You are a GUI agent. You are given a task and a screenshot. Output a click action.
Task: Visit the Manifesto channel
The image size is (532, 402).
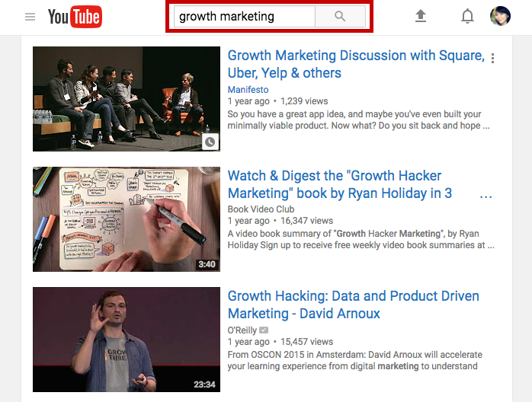click(x=248, y=90)
